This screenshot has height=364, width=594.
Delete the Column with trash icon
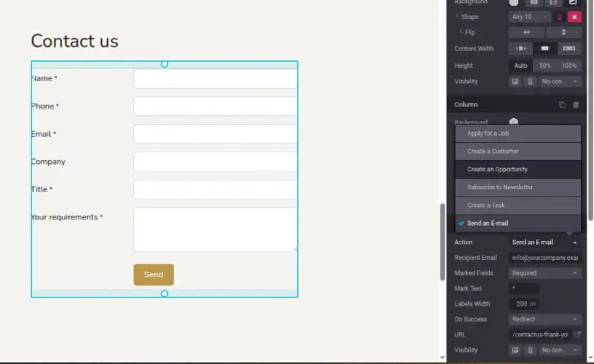pos(576,104)
